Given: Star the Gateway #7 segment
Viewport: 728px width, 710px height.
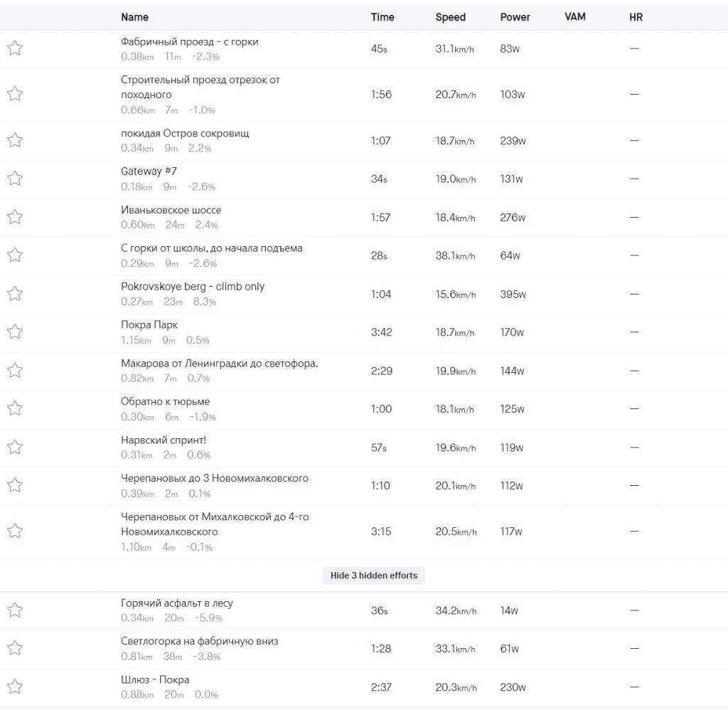Looking at the screenshot, I should 15,178.
